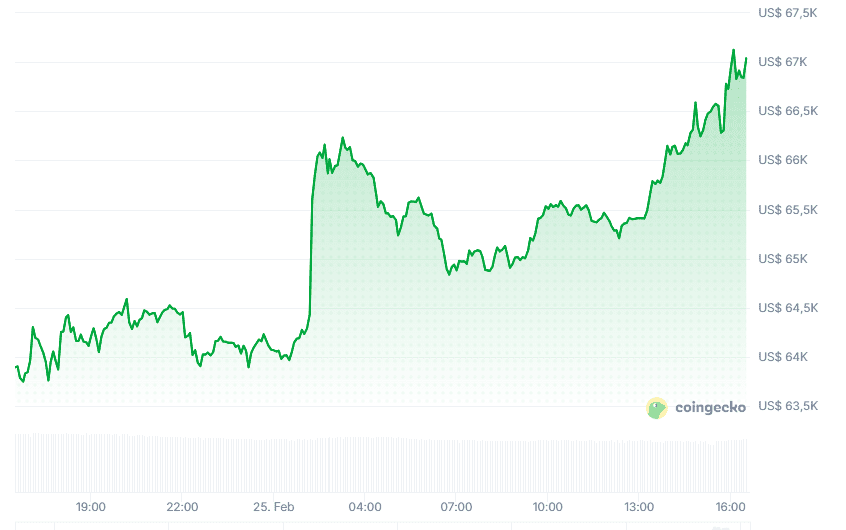The image size is (846, 530).
Task: Select the US$ 65,5K axis label
Action: click(x=789, y=210)
